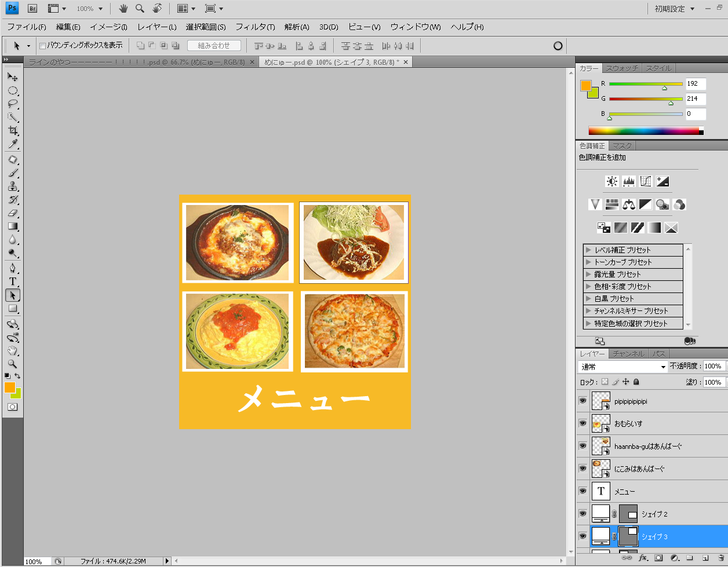Open the 初期設定 workspace dropdown
The height and width of the screenshot is (567, 728).
coord(675,9)
